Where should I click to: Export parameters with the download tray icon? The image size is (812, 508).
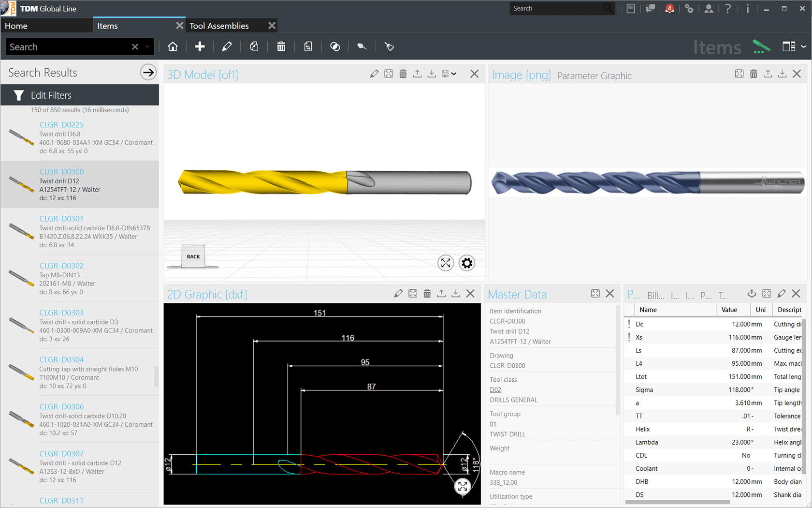tap(752, 294)
